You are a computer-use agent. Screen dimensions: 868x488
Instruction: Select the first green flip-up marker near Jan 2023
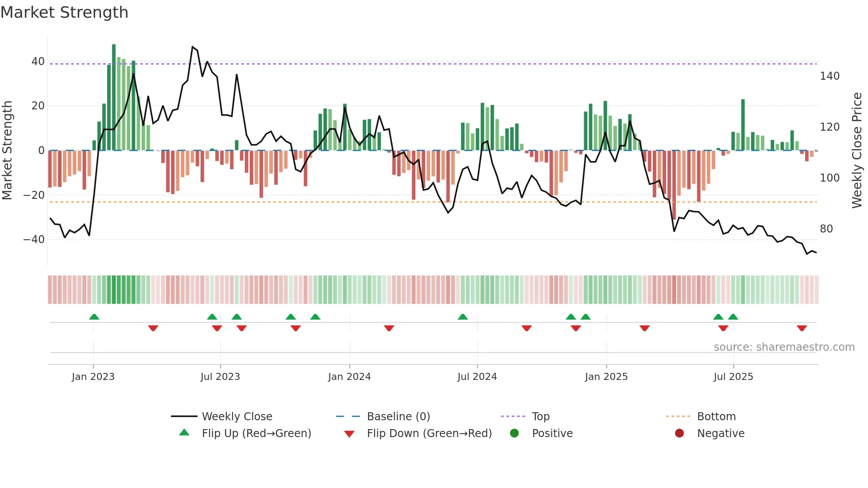click(x=94, y=317)
